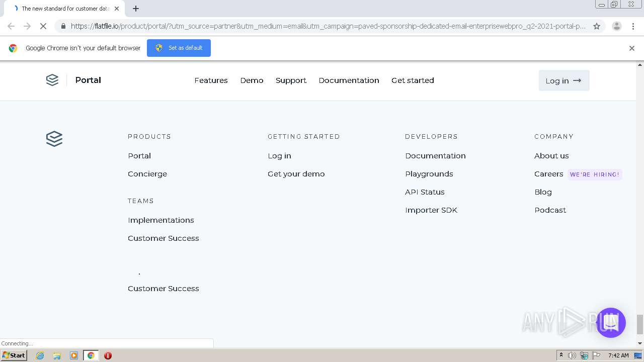Click the Action Center flag icon
Screen dimensions: 644x362
(x=596, y=355)
